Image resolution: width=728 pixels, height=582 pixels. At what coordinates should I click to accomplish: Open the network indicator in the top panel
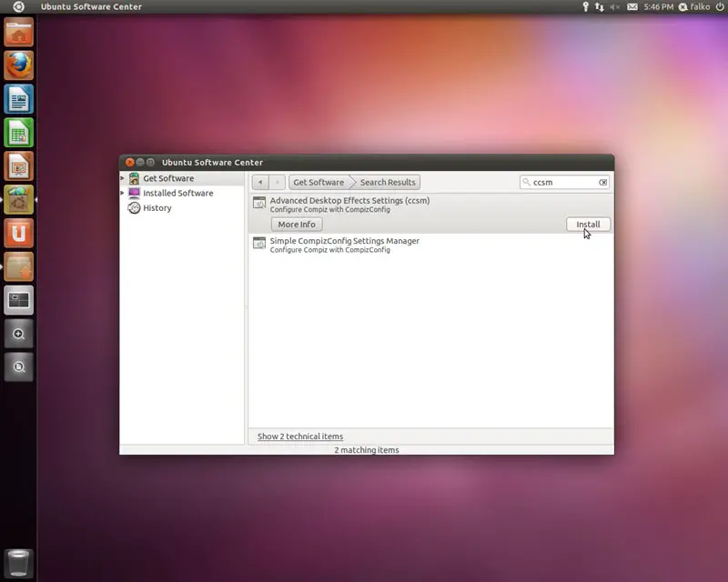(600, 6)
